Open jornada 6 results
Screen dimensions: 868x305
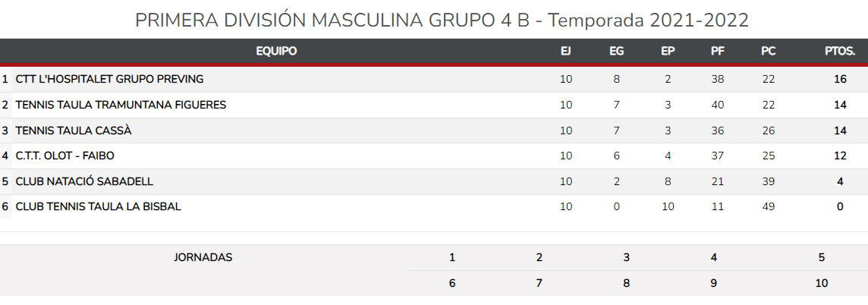click(x=452, y=283)
